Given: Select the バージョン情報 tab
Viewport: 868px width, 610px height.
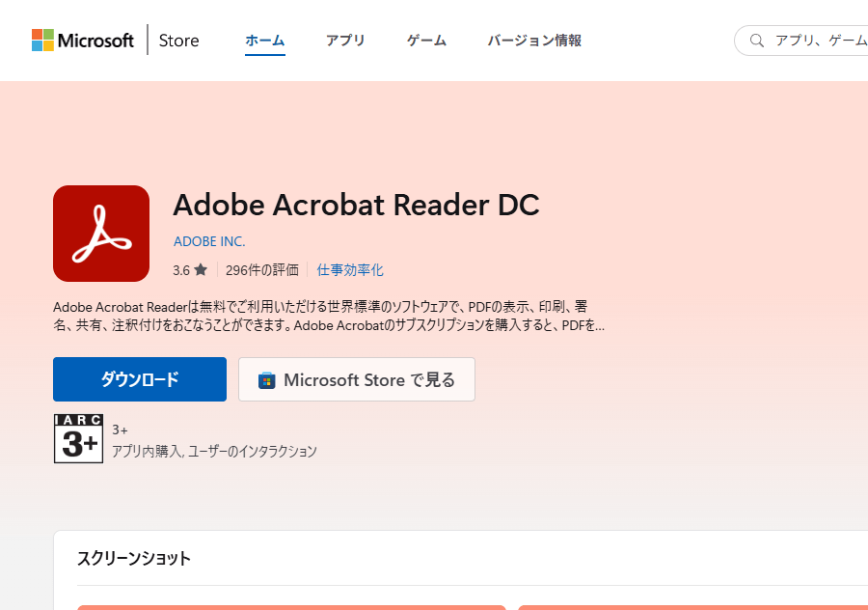Looking at the screenshot, I should click(x=534, y=41).
